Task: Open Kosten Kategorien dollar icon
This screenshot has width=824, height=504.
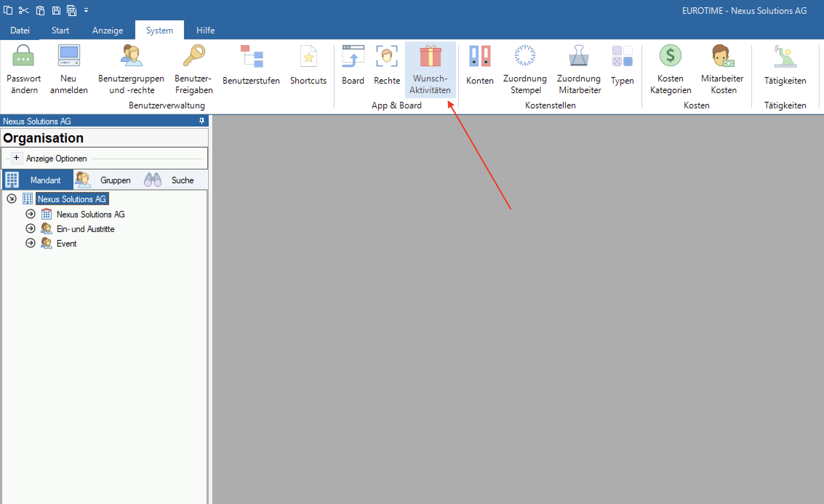Action: point(670,56)
